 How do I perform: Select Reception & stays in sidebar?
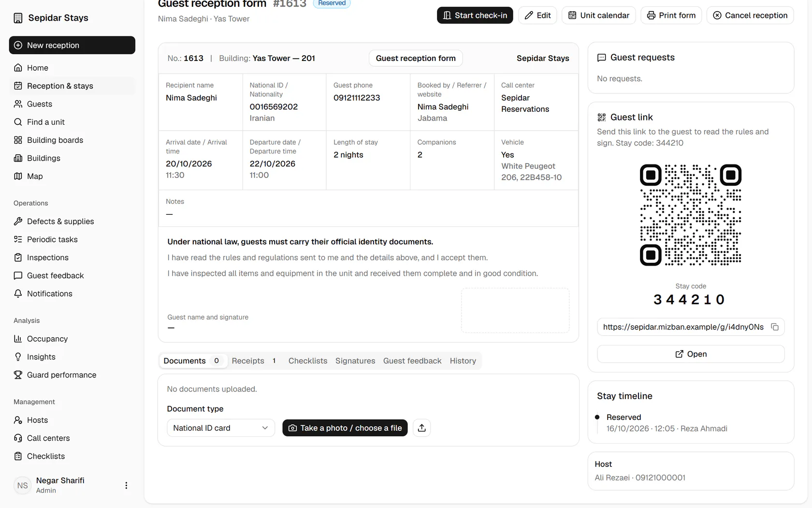72,86
